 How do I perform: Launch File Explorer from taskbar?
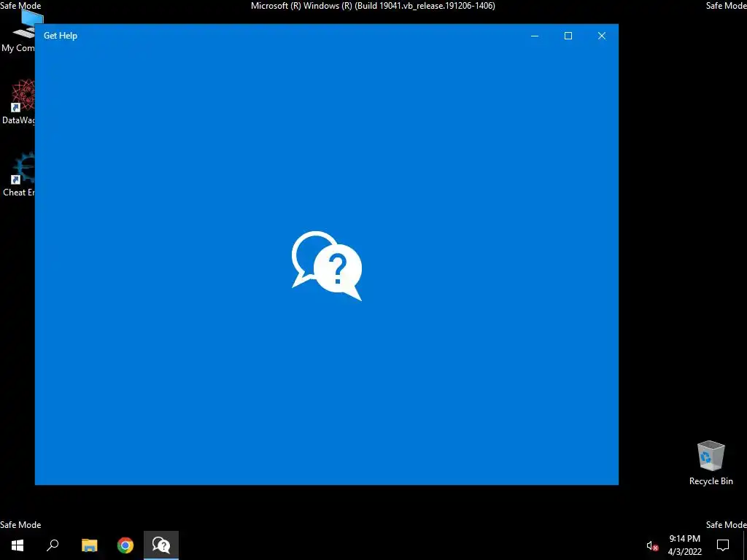click(89, 545)
